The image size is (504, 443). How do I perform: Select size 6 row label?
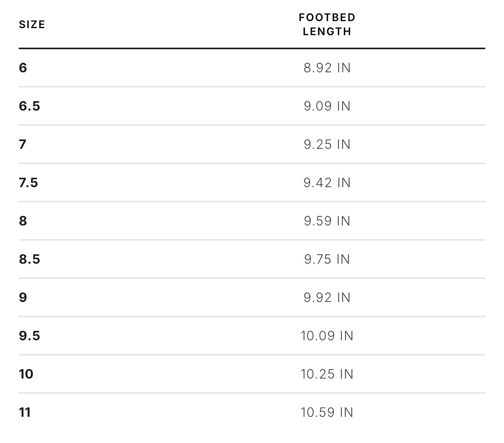click(x=23, y=68)
